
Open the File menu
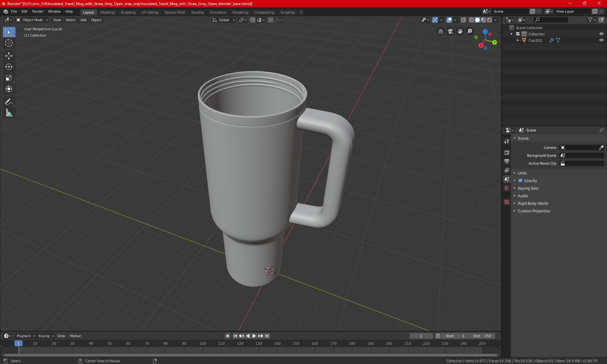coord(14,11)
